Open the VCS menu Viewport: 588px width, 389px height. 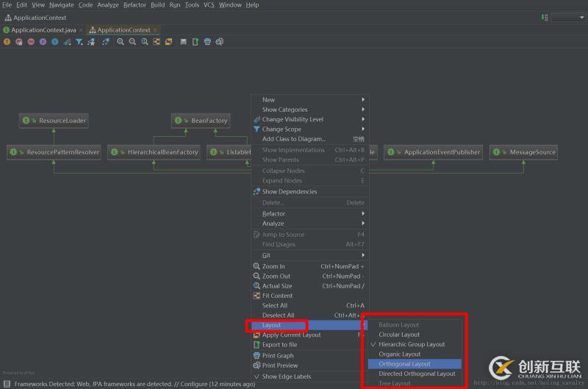209,5
